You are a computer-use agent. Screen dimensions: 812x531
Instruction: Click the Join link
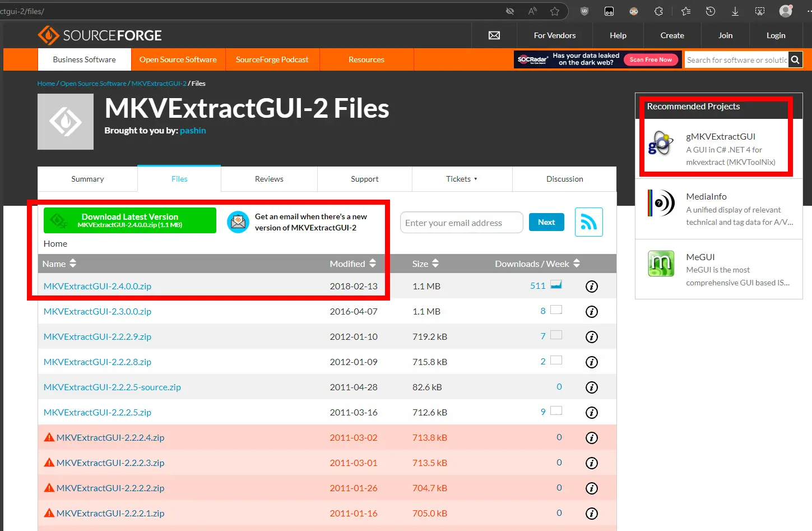coord(726,35)
